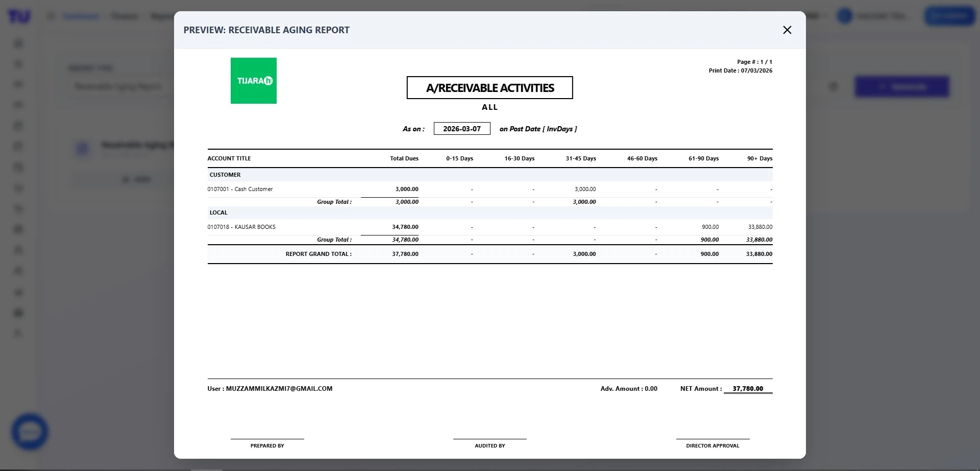
Task: Click the TIJARAh logo on the report header
Action: (x=254, y=80)
